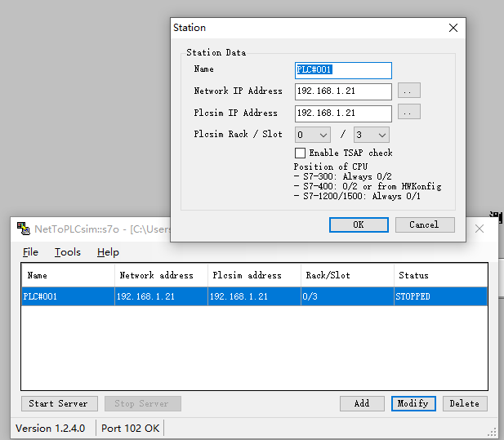Click into the Network IP Address field
Screen dimensions: 504x440
pos(343,91)
